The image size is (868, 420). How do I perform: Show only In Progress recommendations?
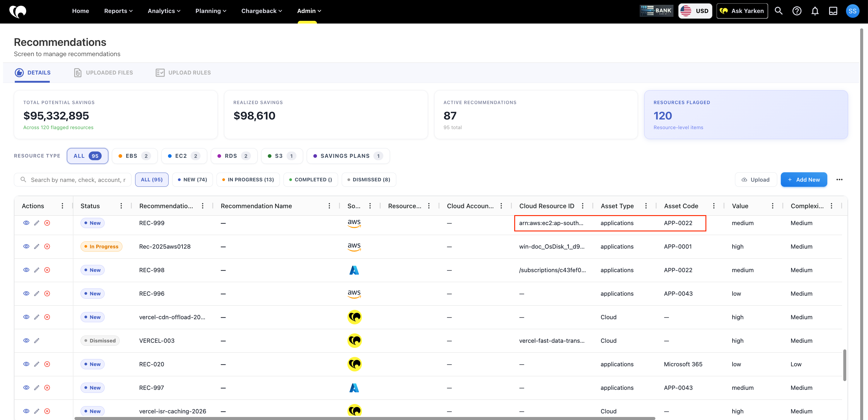click(248, 180)
